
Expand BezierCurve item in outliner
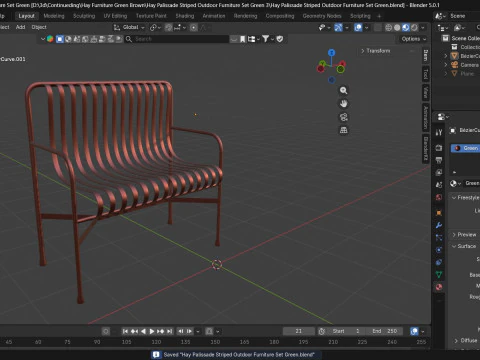coord(446,56)
